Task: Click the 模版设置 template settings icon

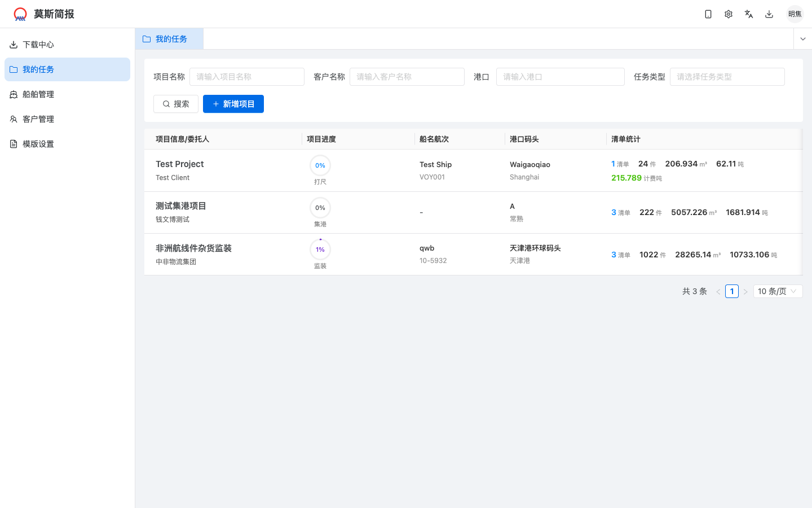Action: tap(13, 143)
